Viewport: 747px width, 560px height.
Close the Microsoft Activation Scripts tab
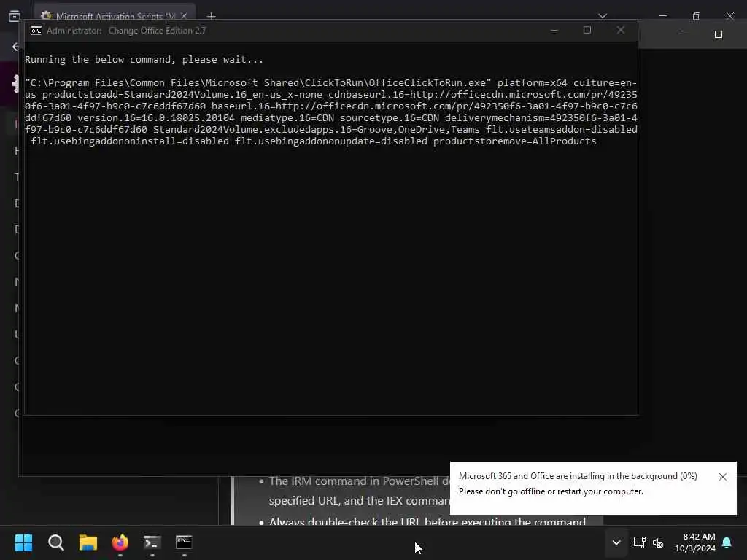[184, 16]
